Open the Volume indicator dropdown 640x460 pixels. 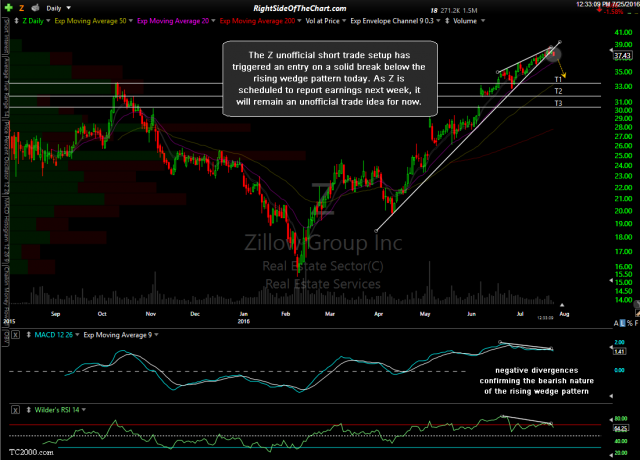pyautogui.click(x=483, y=21)
